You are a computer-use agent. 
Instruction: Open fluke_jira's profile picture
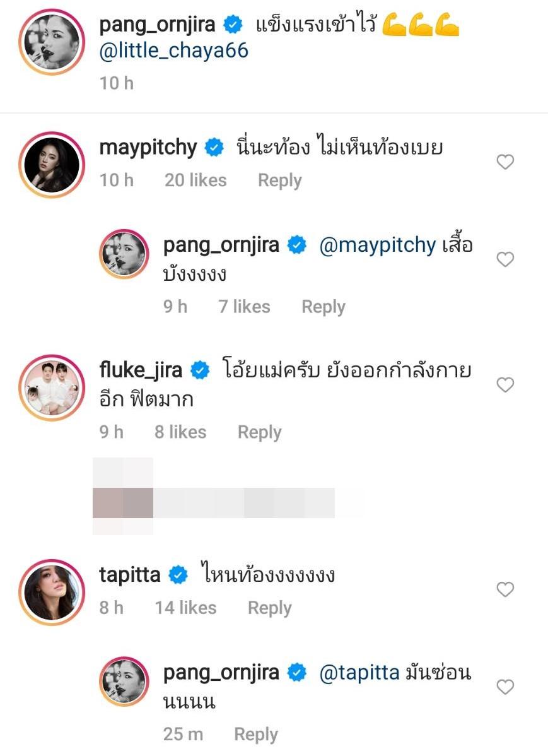coord(52,387)
